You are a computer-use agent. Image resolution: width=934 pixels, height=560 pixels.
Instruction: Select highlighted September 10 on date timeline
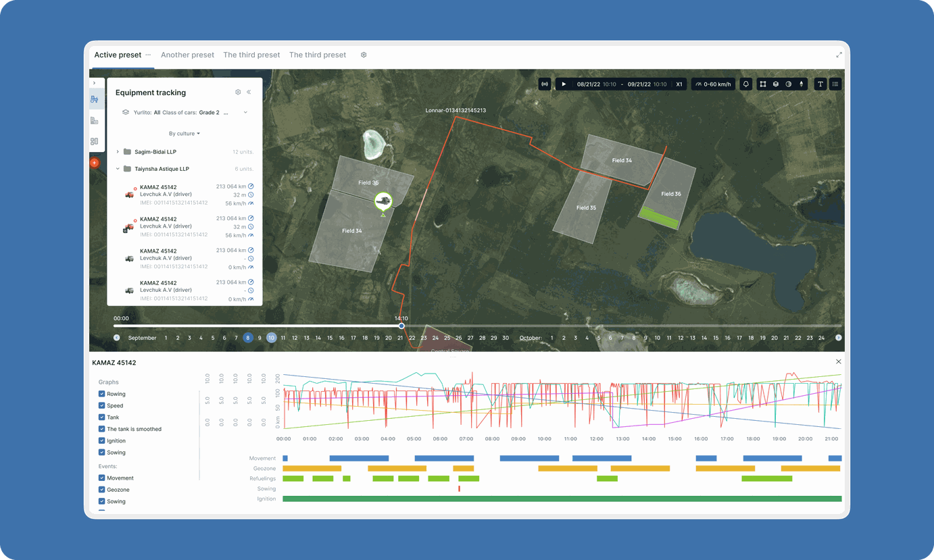pos(271,338)
